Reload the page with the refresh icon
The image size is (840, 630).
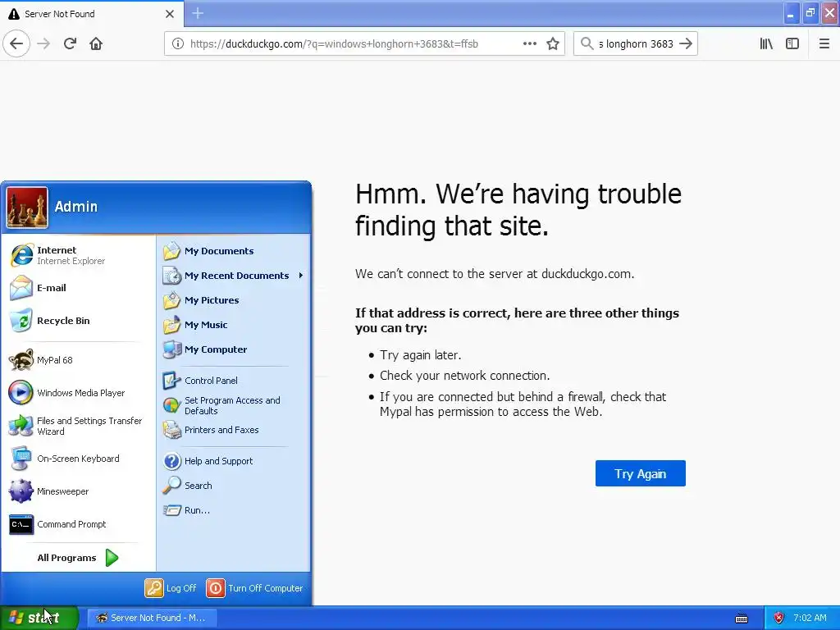click(x=70, y=43)
